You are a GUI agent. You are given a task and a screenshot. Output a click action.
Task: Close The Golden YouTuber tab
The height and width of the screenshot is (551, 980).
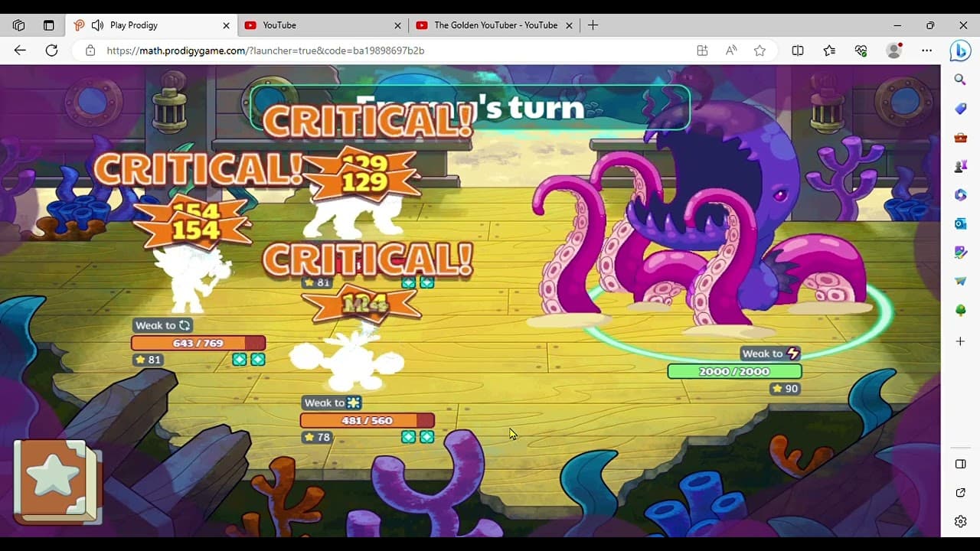569,25
